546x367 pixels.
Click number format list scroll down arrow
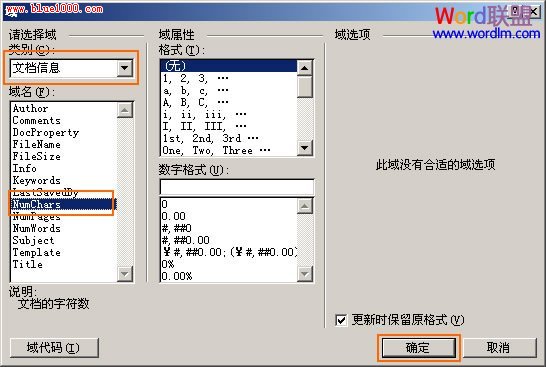305,274
